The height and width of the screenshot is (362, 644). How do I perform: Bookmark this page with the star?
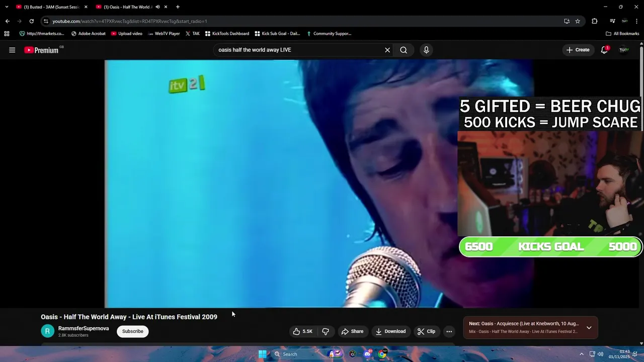point(578,21)
